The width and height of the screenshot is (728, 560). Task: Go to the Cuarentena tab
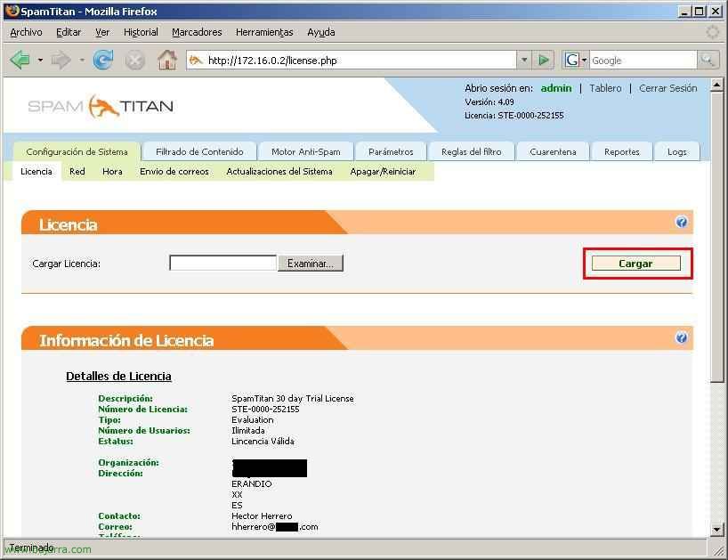pos(553,152)
